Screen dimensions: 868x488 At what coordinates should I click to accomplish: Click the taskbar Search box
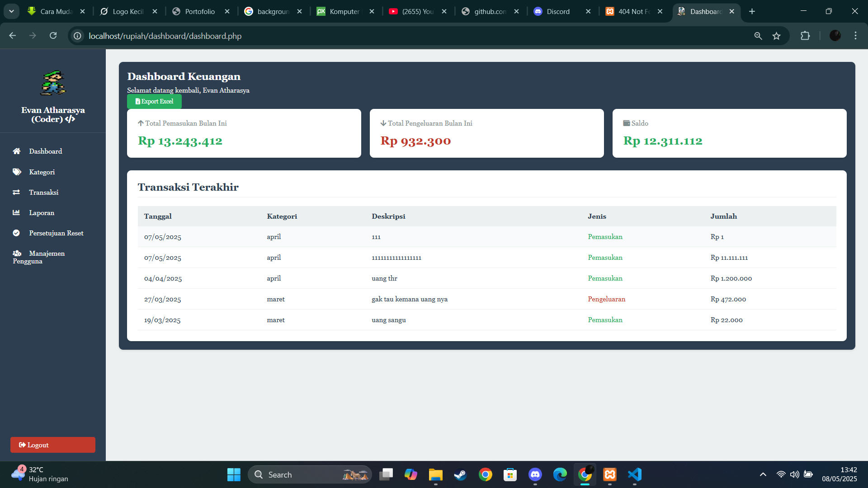click(310, 474)
